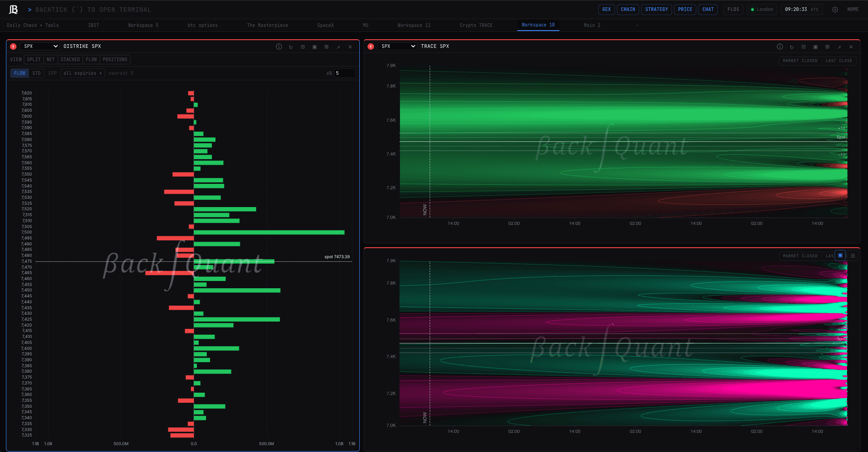Click grid layout icon in OISTRIKE panel
The height and width of the screenshot is (452, 868).
[x=326, y=47]
